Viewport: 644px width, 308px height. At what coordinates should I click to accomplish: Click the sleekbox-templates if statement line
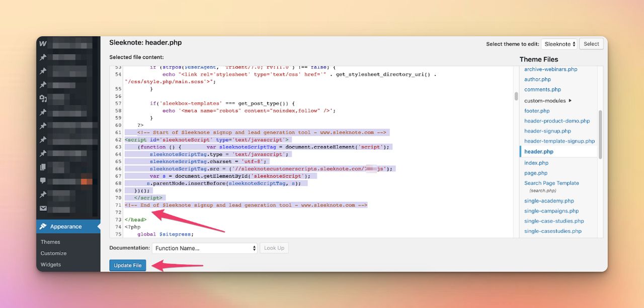click(x=222, y=104)
